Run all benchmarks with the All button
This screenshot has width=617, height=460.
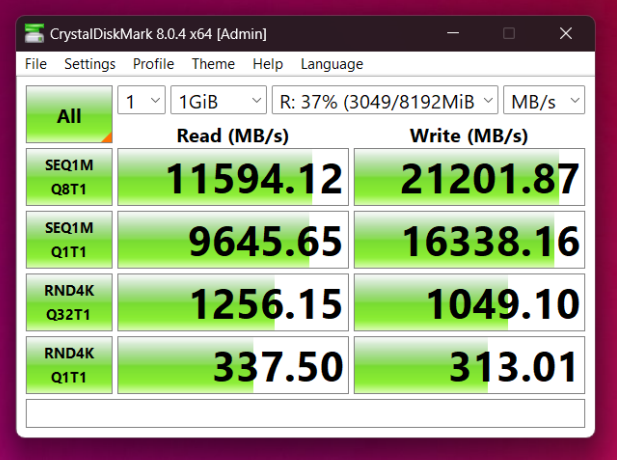click(x=69, y=114)
